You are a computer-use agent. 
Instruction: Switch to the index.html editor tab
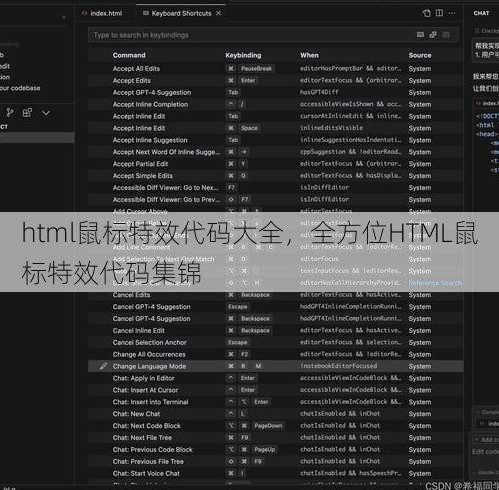[x=102, y=13]
